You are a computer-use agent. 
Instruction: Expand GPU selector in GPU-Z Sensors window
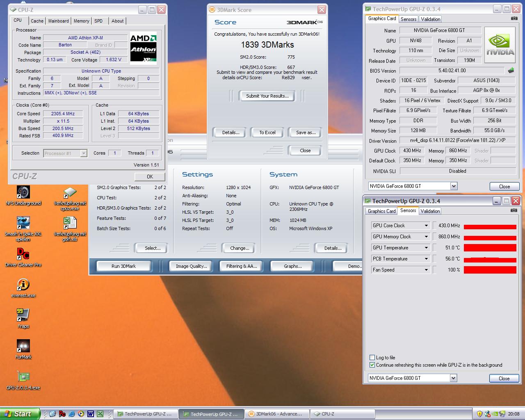point(453,378)
